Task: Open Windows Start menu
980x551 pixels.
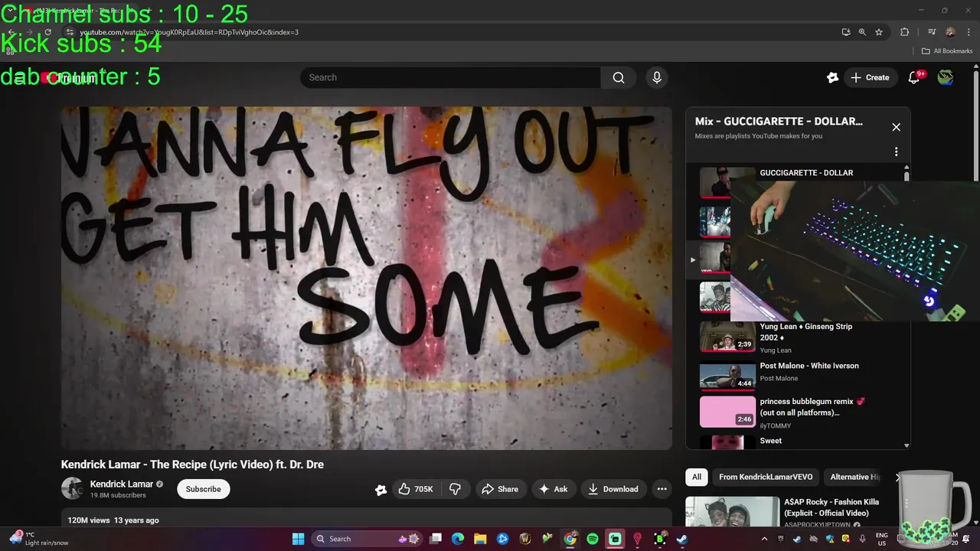Action: tap(298, 539)
